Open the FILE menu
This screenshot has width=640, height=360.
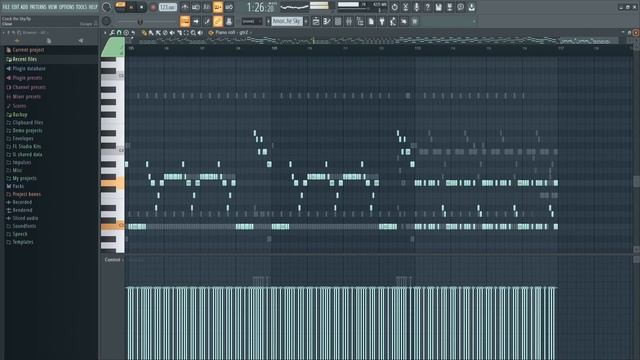click(6, 7)
